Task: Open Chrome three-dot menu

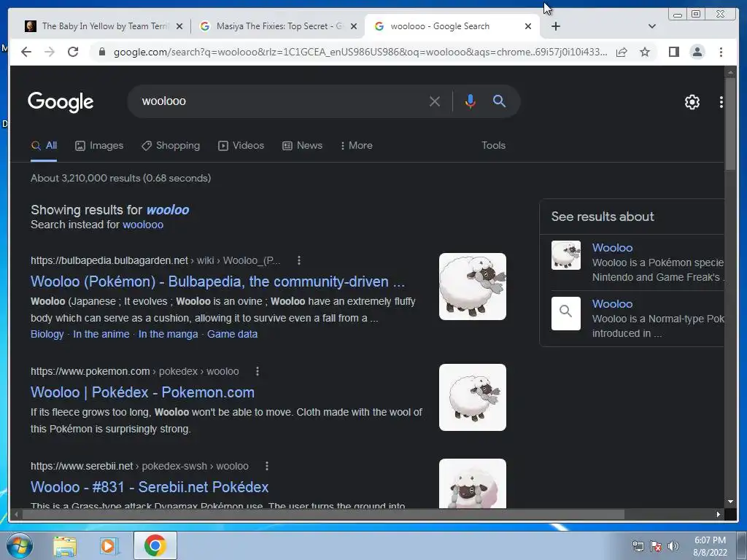Action: pos(721,52)
